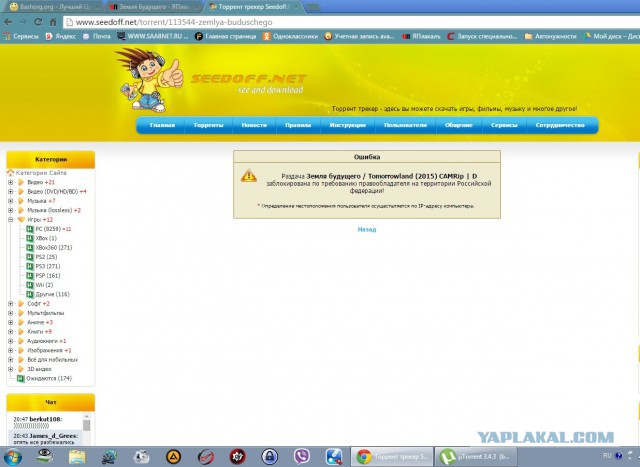The image size is (640, 467).
Task: Open the Яндекс bookmark
Action: (60, 36)
